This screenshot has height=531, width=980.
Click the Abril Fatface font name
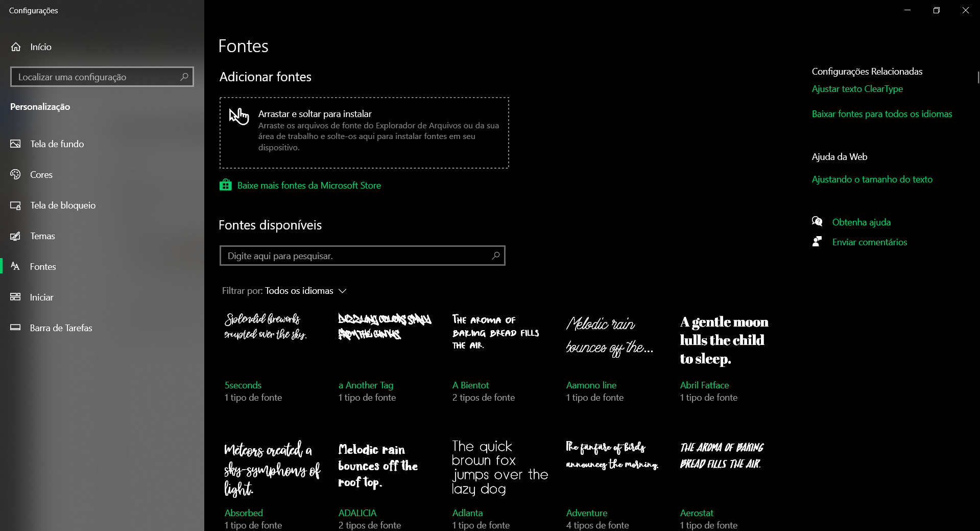pyautogui.click(x=704, y=385)
